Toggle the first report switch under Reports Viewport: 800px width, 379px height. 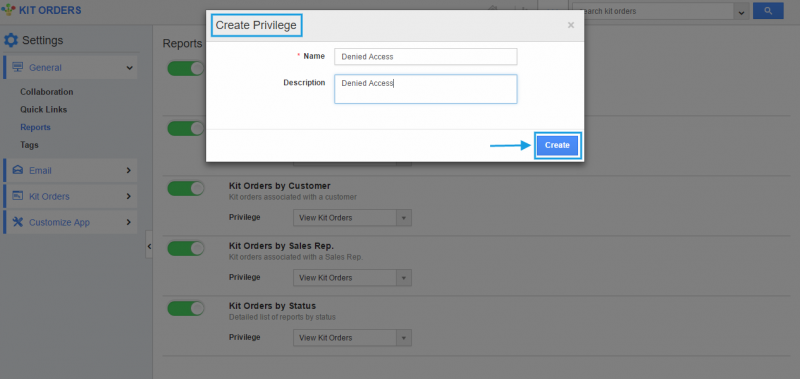click(x=186, y=68)
